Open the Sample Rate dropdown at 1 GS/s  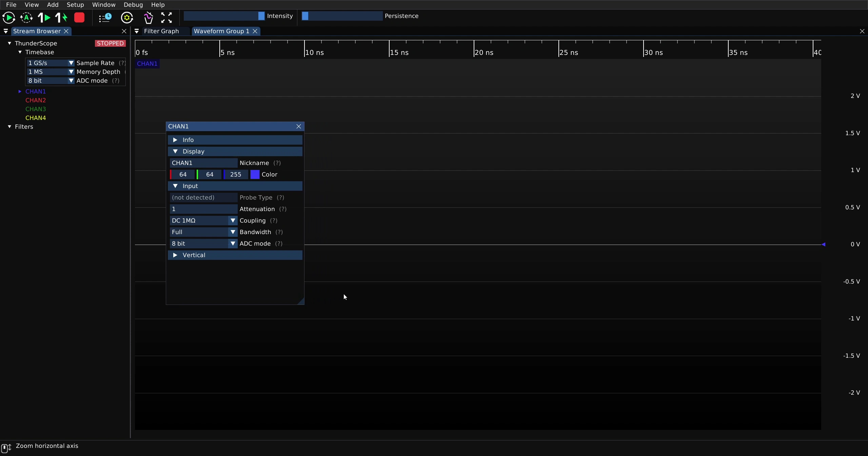[51, 63]
